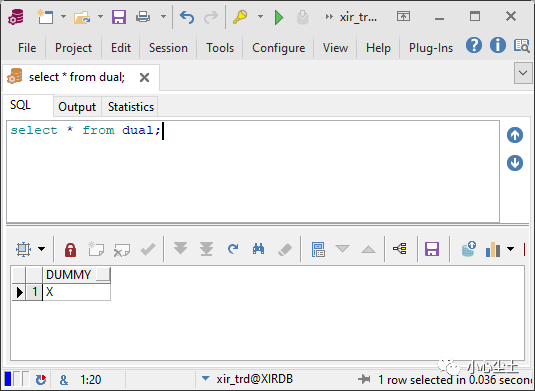This screenshot has height=391, width=535.
Task: Expand the Open file dropdown arrow
Action: tap(100, 16)
